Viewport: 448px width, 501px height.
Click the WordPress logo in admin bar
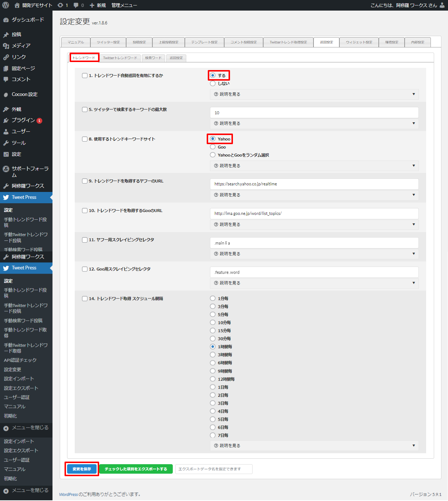click(5, 5)
